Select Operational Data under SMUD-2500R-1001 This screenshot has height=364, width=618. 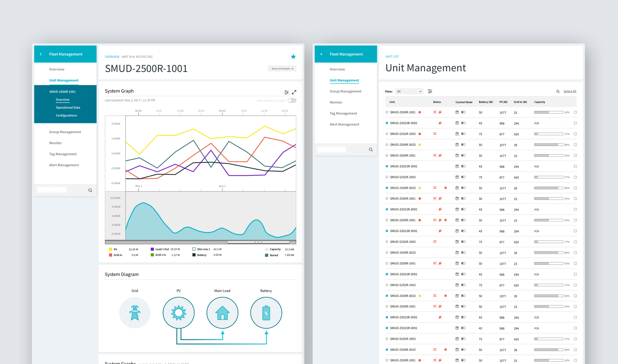68,107
